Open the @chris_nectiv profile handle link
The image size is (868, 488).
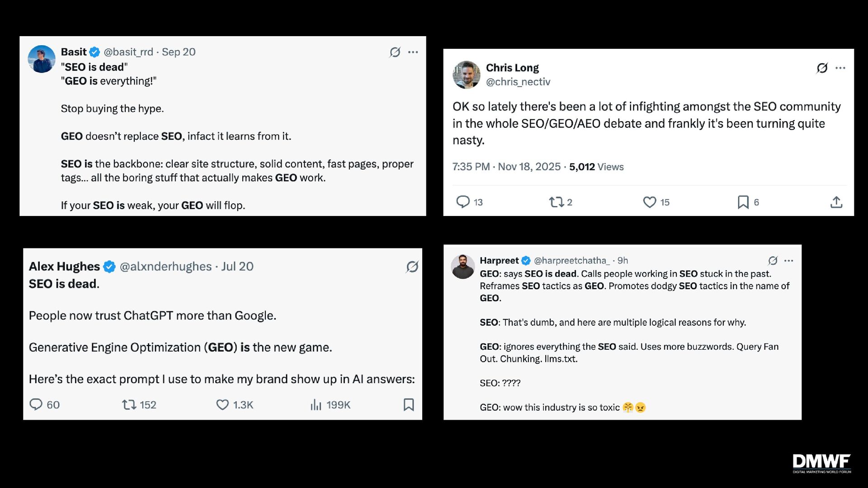[x=518, y=82]
